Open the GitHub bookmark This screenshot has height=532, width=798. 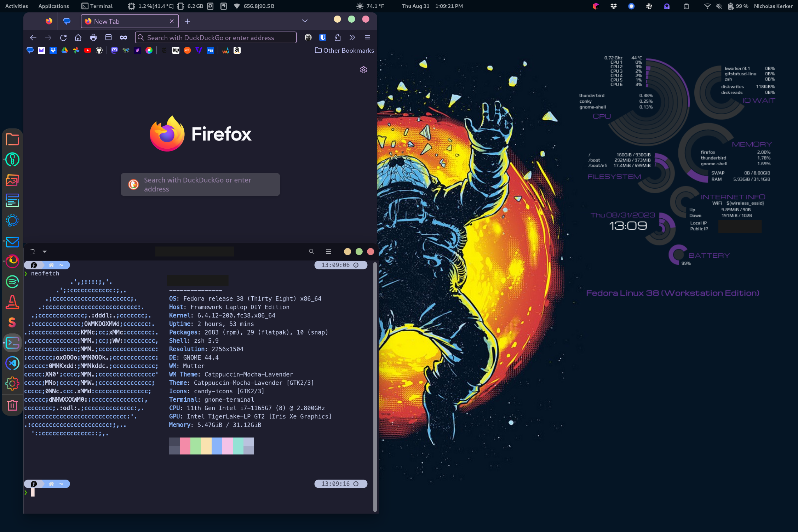click(x=99, y=50)
